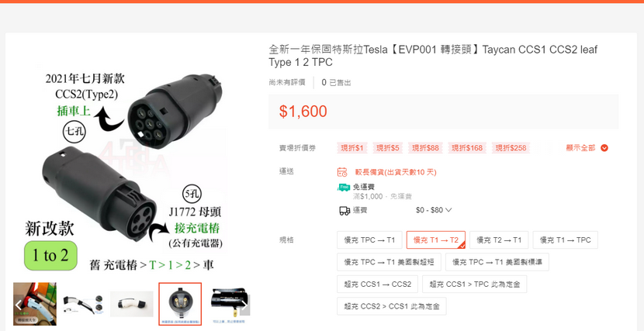The image size is (644, 331).
Task: Choose the 慢充 T1 → TPC variation
Action: pos(565,240)
